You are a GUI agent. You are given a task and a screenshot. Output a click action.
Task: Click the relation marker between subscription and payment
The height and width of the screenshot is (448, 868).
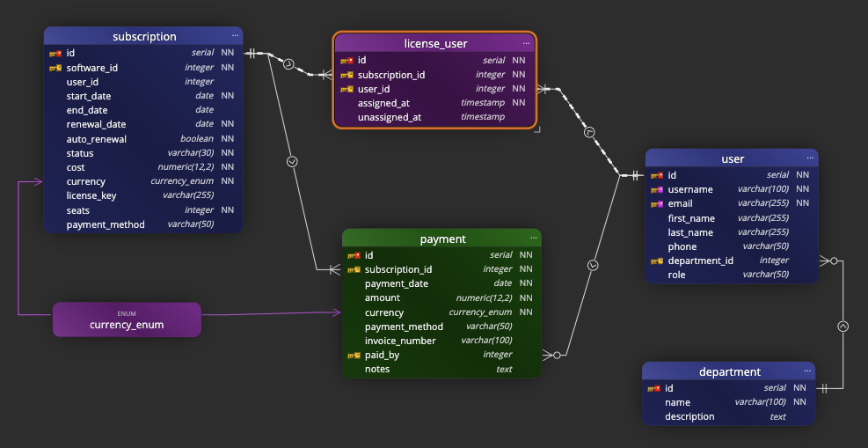click(292, 162)
